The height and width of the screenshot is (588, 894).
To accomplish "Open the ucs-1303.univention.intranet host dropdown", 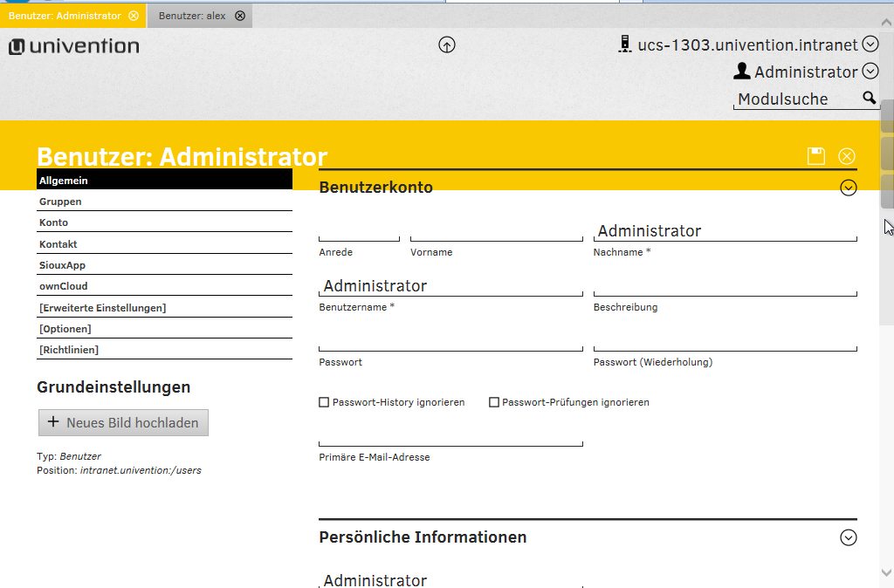I will click(x=870, y=44).
